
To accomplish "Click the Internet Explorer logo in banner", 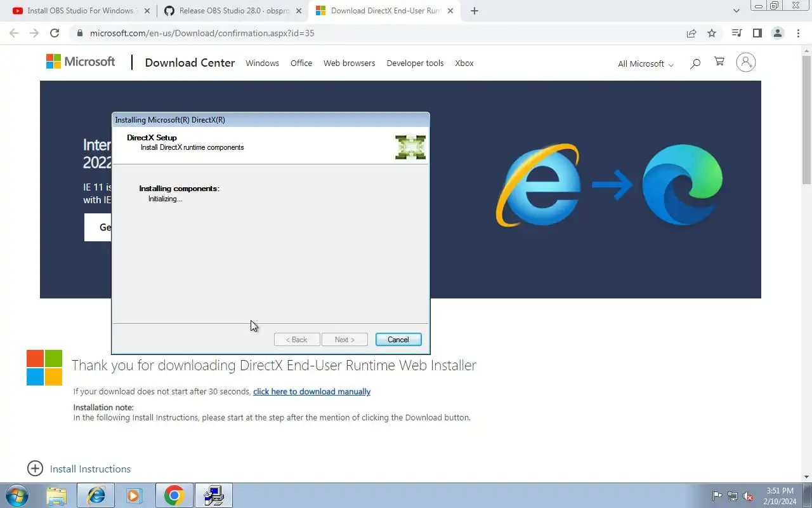I will pyautogui.click(x=538, y=185).
